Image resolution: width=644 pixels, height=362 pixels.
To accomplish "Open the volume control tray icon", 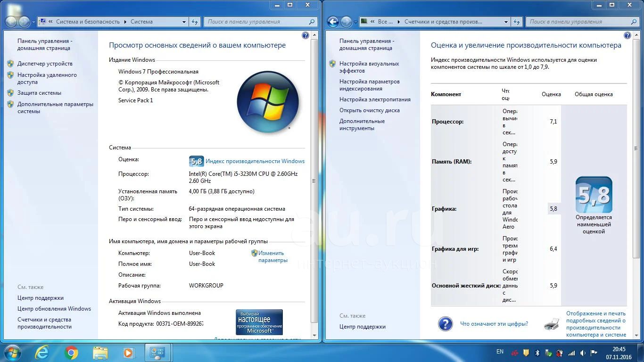I will point(583,353).
